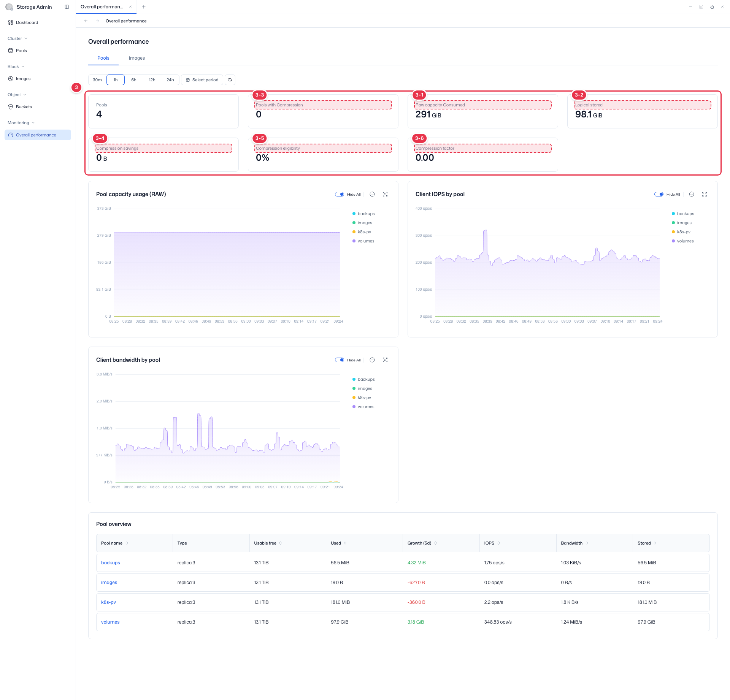This screenshot has height=700, width=730.
Task: Toggle backups series in Pool capacity legend
Action: point(363,214)
